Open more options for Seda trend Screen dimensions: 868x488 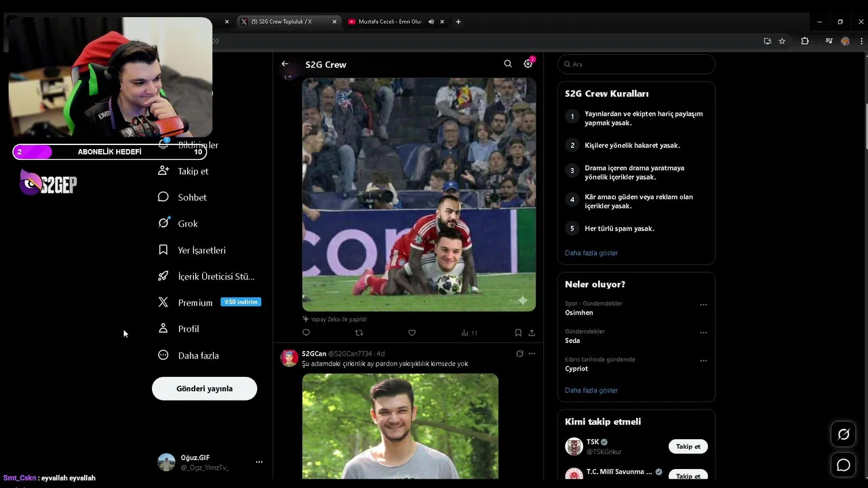click(x=703, y=333)
